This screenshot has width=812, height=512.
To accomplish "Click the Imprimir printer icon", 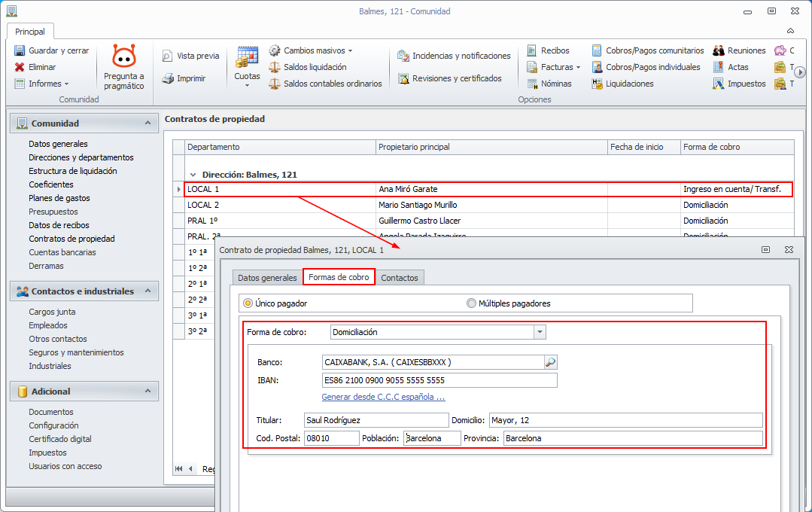I will (x=167, y=79).
